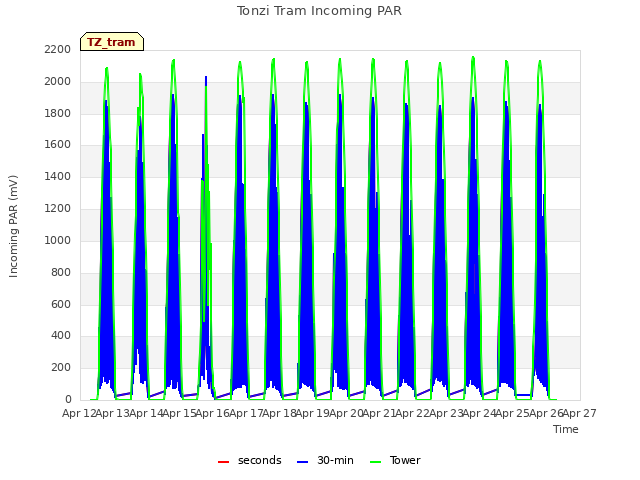Viewport: 640px width, 480px height.
Task: Click the 600 y-axis tick label
Action: [61, 304]
